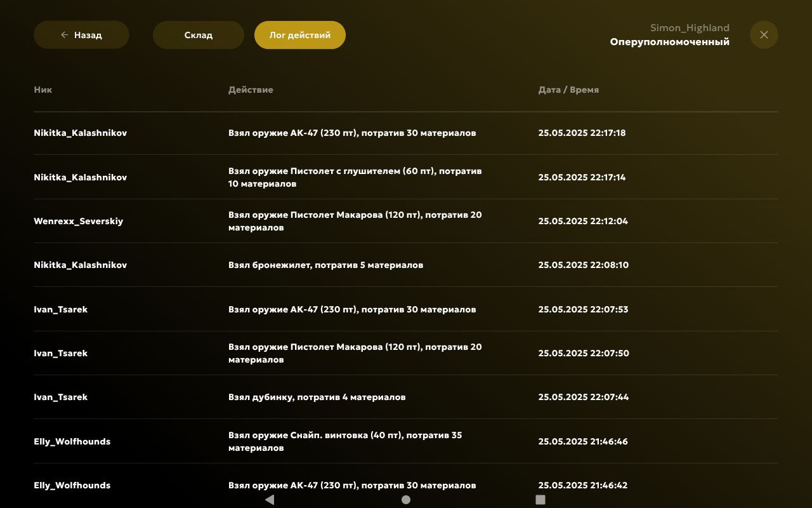Image resolution: width=812 pixels, height=508 pixels.
Task: Tap the Android home circle icon
Action: tap(406, 500)
